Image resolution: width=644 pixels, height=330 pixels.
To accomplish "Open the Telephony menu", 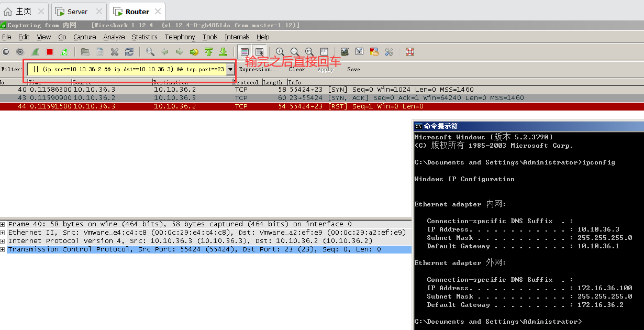I will [x=180, y=37].
